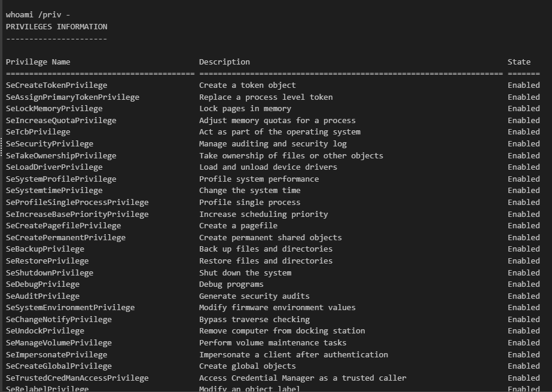Click the State column header

point(519,62)
